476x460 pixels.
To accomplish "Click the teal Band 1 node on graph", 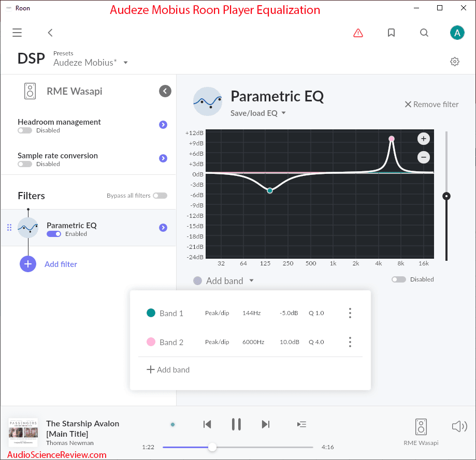I will point(269,190).
